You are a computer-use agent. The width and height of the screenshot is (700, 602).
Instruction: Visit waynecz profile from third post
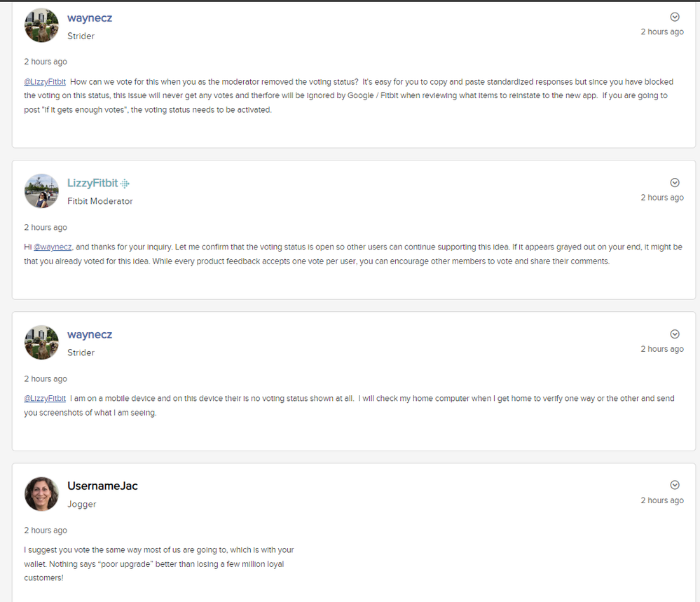[90, 335]
